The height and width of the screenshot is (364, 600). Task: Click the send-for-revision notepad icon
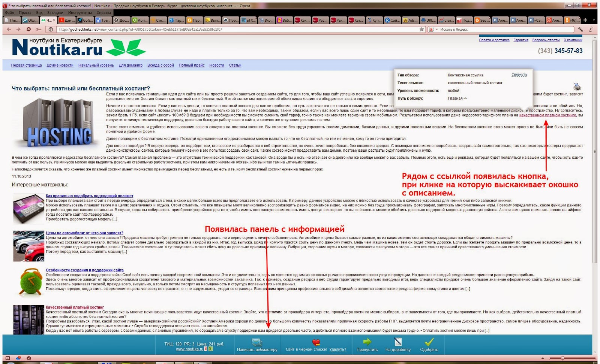(398, 342)
